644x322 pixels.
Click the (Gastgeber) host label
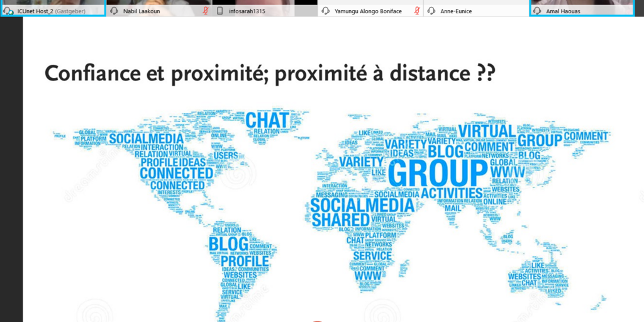[70, 11]
